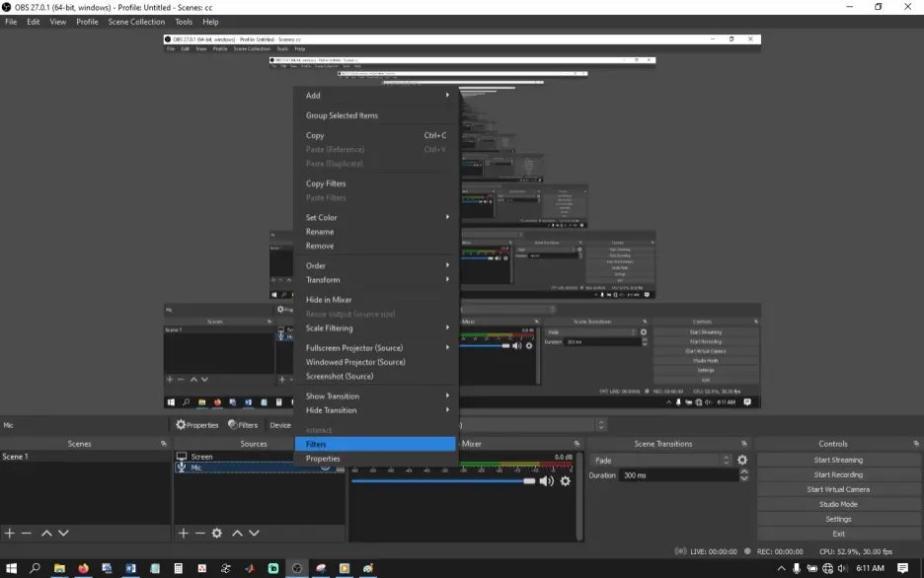Open the Fade transition dropdown
The width and height of the screenshot is (924, 578).
point(660,461)
